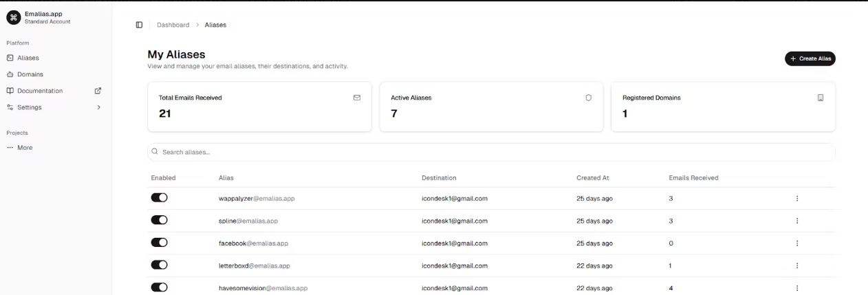Click More under Projects
The height and width of the screenshot is (295, 868).
pos(54,148)
